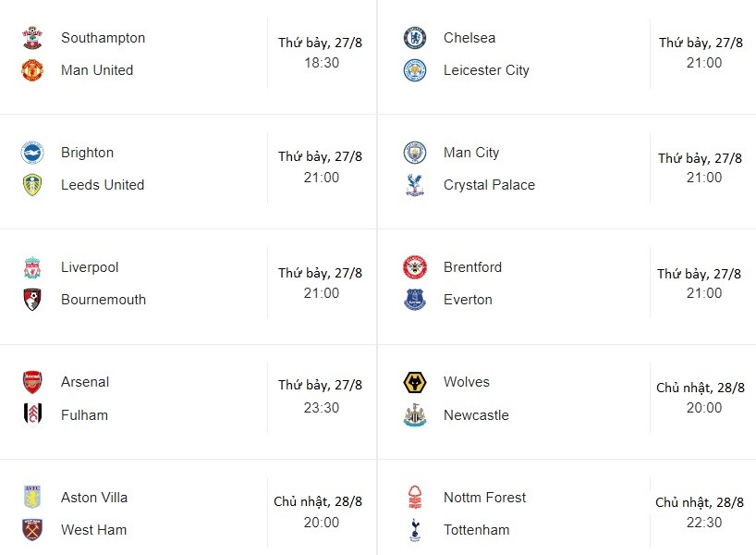Click the Tottenham club crest
Screen dimensions: 756x555
415,530
